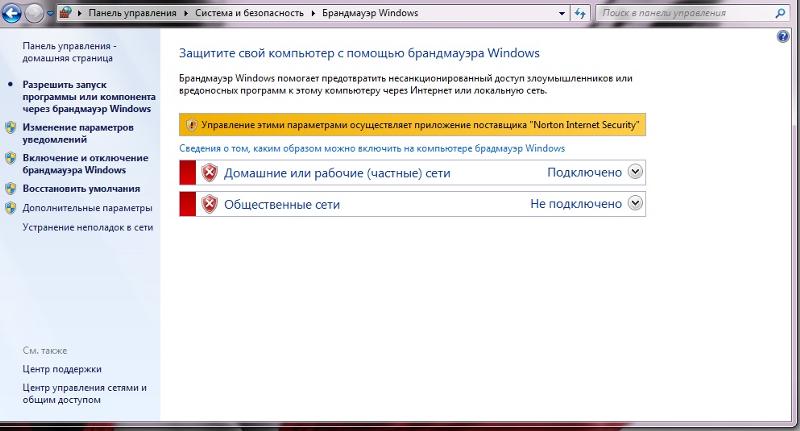Open the Панель управления breadcrumb
Viewport: 800px width, 431px height.
pos(132,13)
